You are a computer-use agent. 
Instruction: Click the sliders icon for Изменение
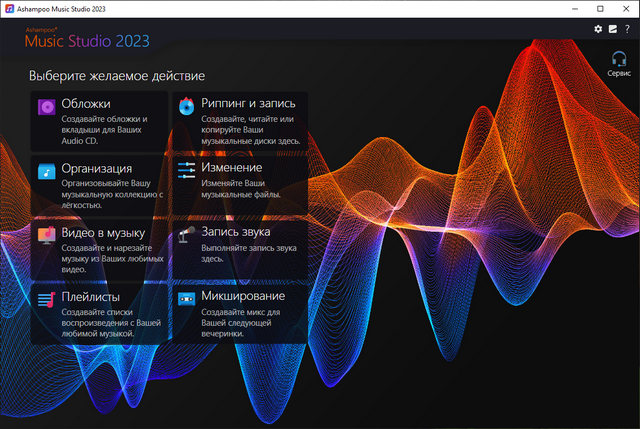tap(186, 171)
